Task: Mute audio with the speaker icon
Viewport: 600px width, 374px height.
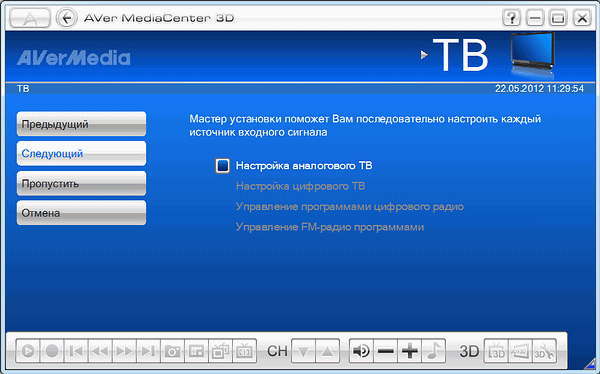Action: [361, 351]
